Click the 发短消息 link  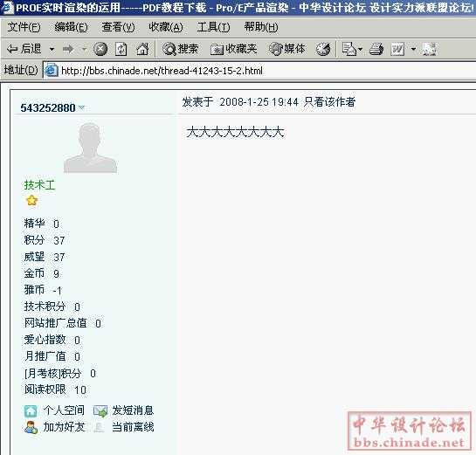coord(133,410)
